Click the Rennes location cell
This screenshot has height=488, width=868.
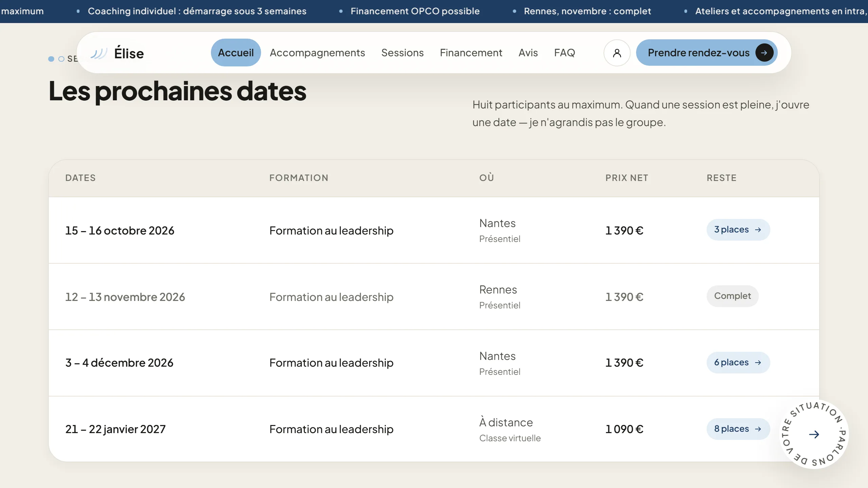coord(498,289)
